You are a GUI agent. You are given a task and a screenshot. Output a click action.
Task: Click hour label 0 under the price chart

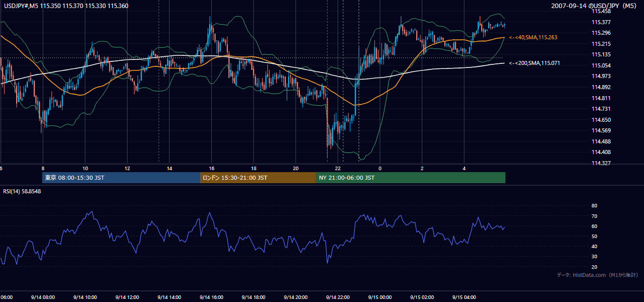click(x=380, y=168)
